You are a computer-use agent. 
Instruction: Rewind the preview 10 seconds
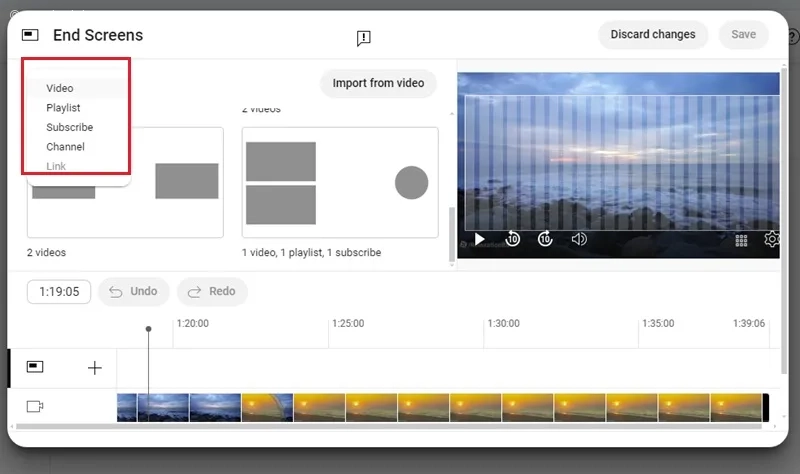pyautogui.click(x=512, y=238)
